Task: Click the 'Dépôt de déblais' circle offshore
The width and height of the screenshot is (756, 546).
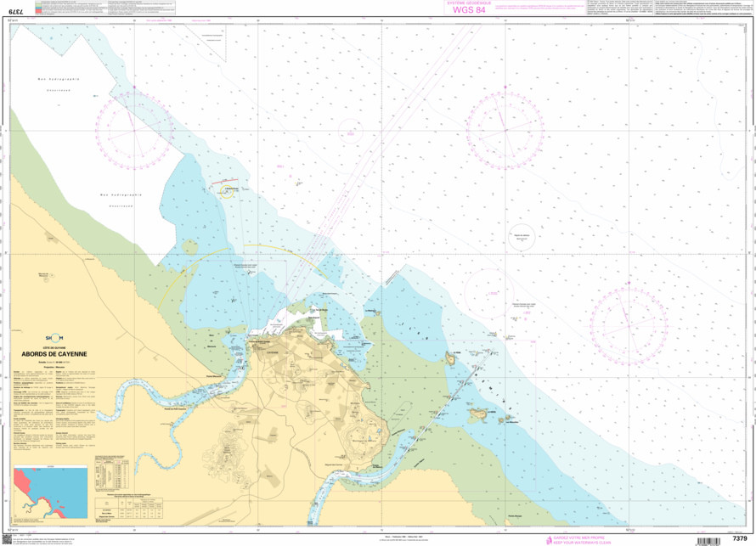Action: (x=522, y=237)
